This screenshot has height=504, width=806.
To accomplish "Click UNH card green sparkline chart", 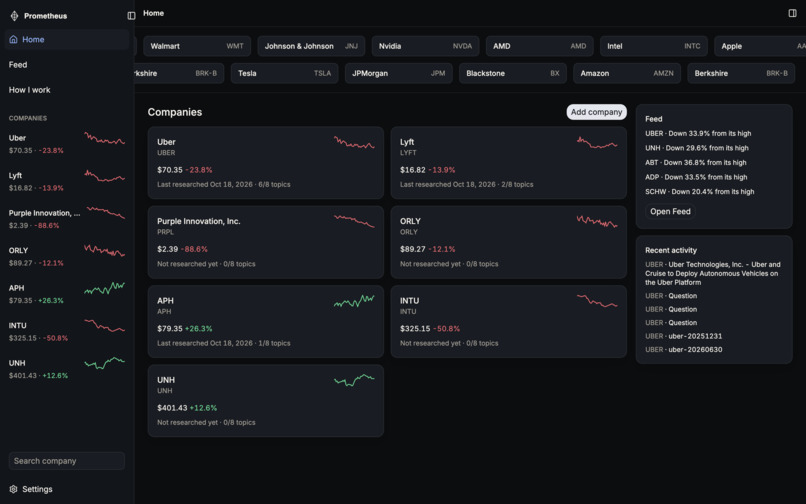I will tap(354, 381).
